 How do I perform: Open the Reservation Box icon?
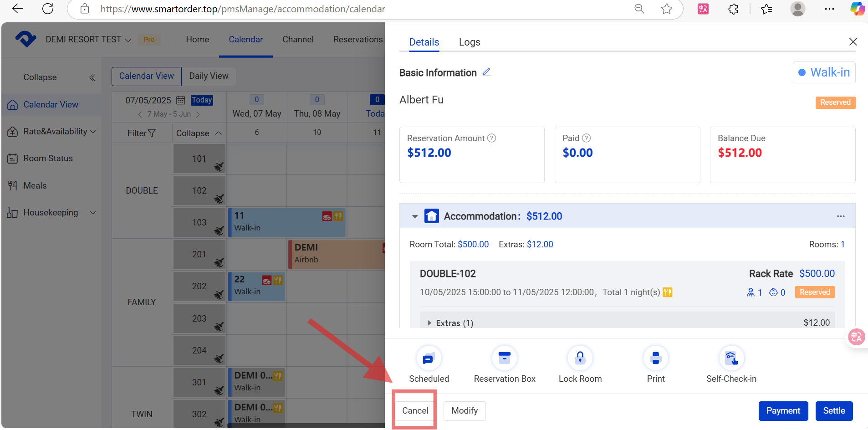pyautogui.click(x=504, y=359)
